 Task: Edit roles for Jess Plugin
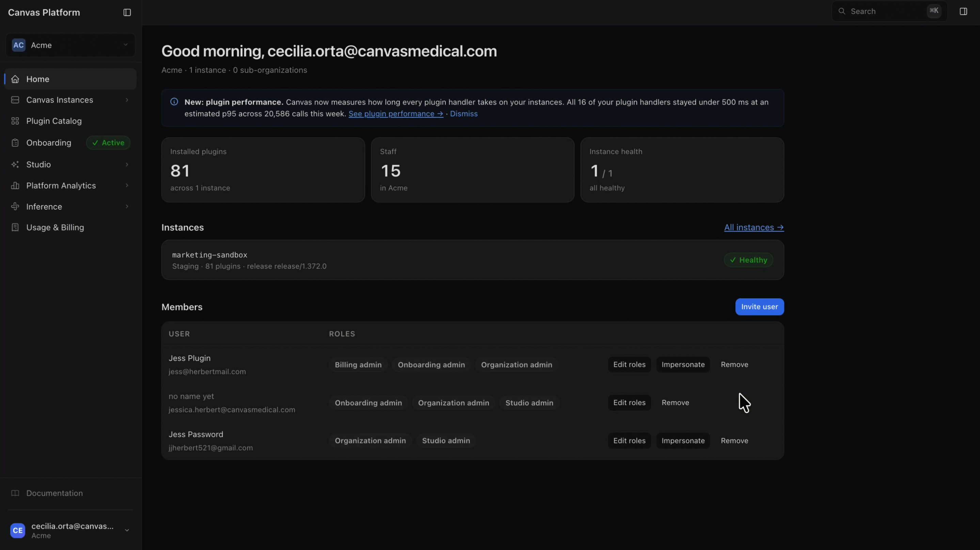[629, 365]
